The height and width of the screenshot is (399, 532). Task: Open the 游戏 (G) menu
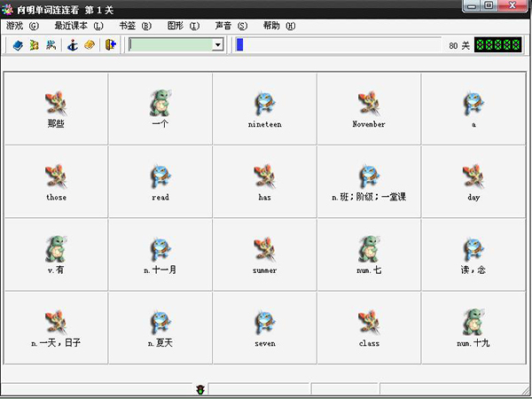pos(22,26)
